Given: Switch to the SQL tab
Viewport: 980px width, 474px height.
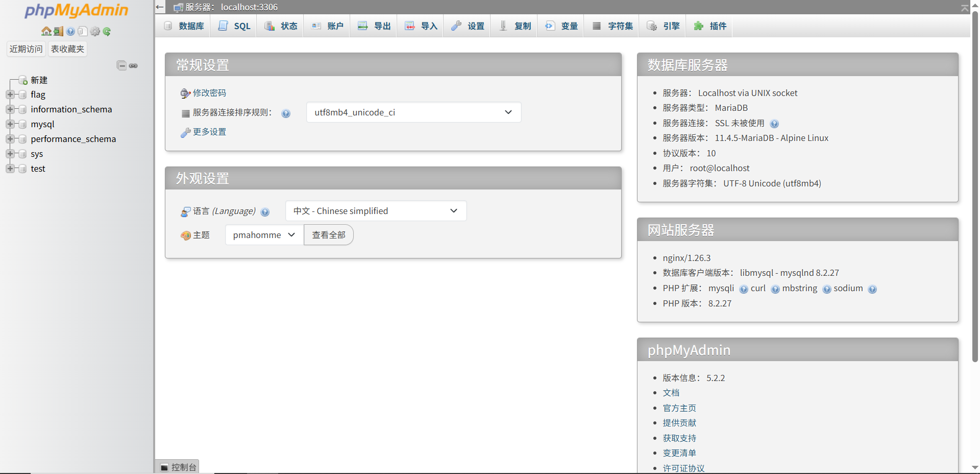Looking at the screenshot, I should click(235, 26).
